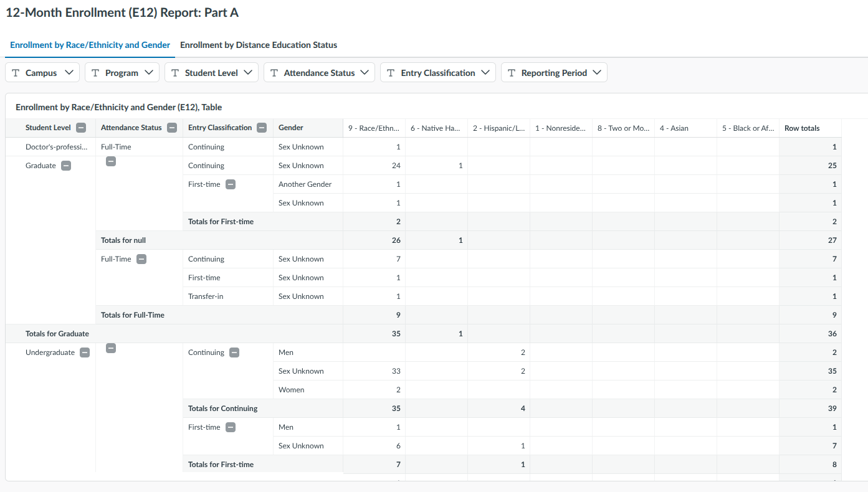Open the Entry Classification filter dropdown
Viewport: 868px width, 492px height.
pyautogui.click(x=438, y=72)
